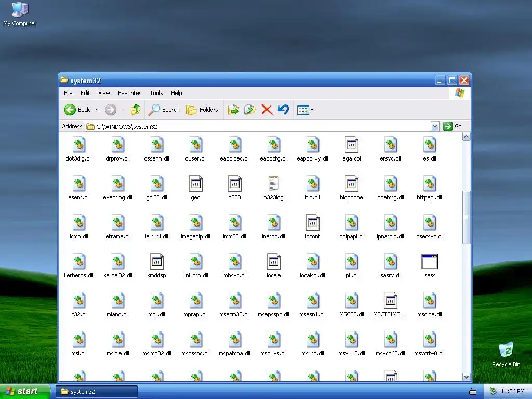Select the gdi32.dll file icon
The height and width of the screenshot is (399, 532).
click(157, 183)
